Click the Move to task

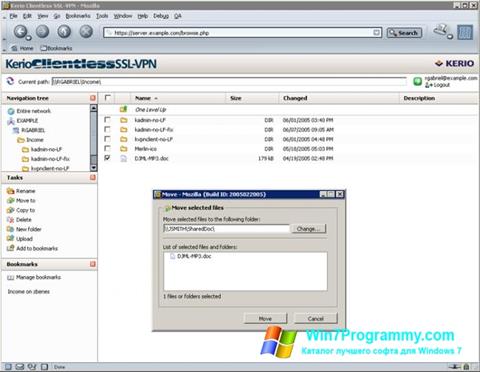click(21, 201)
